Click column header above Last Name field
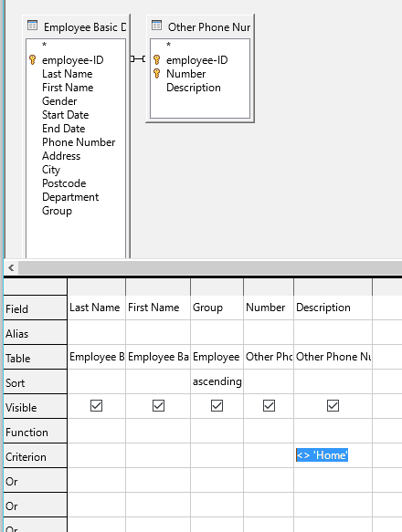The image size is (402, 532). click(x=97, y=287)
